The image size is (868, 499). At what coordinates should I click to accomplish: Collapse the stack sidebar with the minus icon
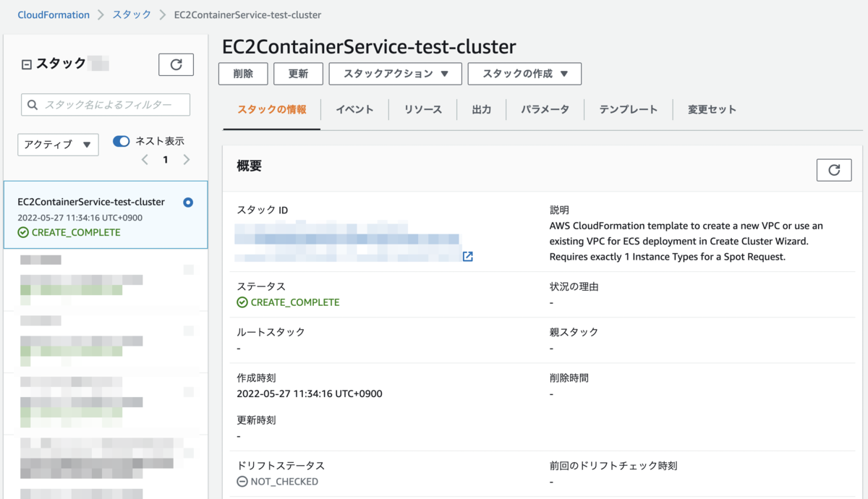(27, 65)
